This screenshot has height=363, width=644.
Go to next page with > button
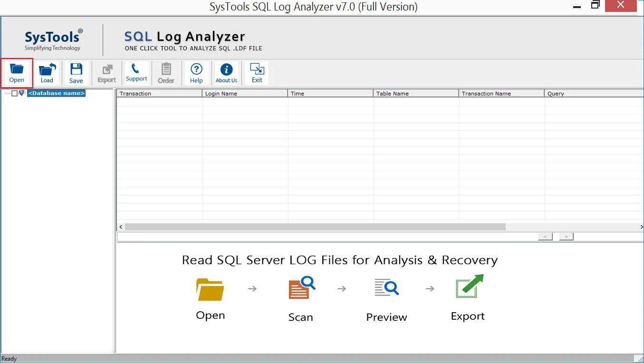point(567,237)
